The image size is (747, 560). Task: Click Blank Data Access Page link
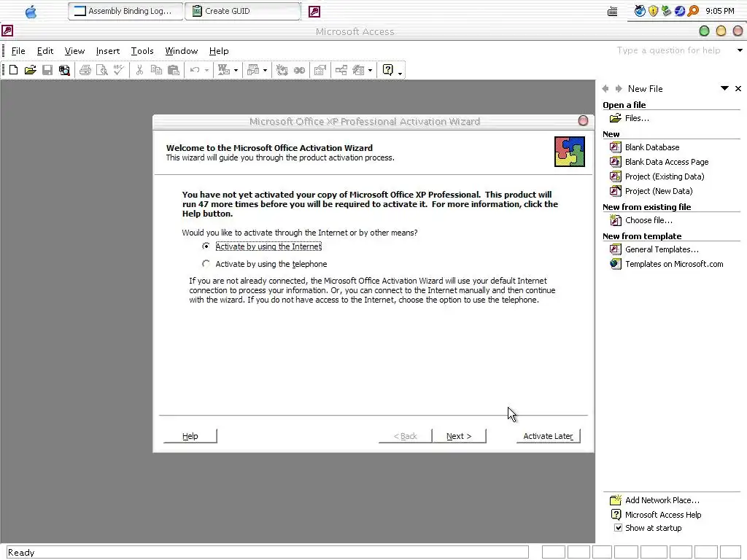(x=667, y=162)
